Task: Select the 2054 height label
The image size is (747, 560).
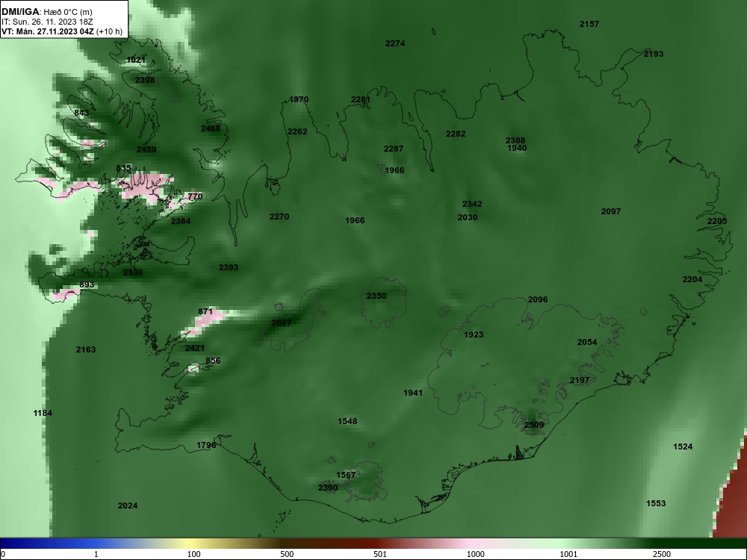Action: tap(587, 342)
